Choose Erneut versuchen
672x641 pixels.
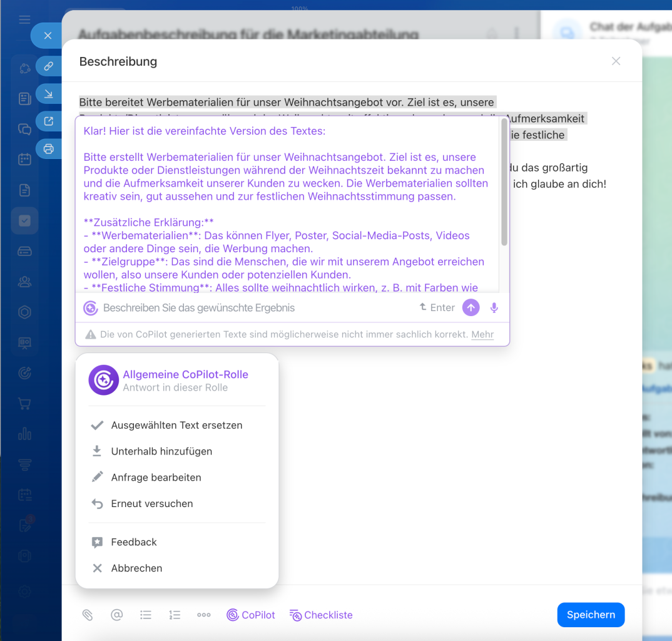(x=176, y=504)
